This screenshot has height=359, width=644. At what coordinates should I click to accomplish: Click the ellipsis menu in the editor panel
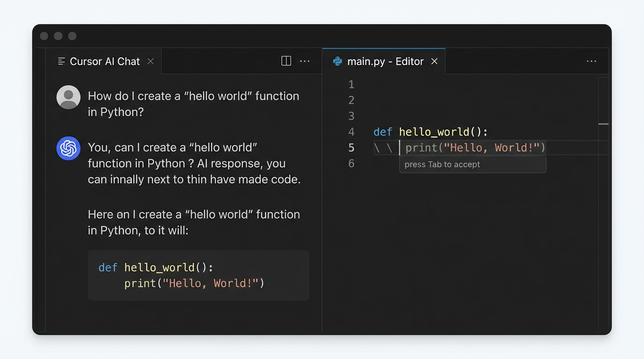click(x=591, y=61)
